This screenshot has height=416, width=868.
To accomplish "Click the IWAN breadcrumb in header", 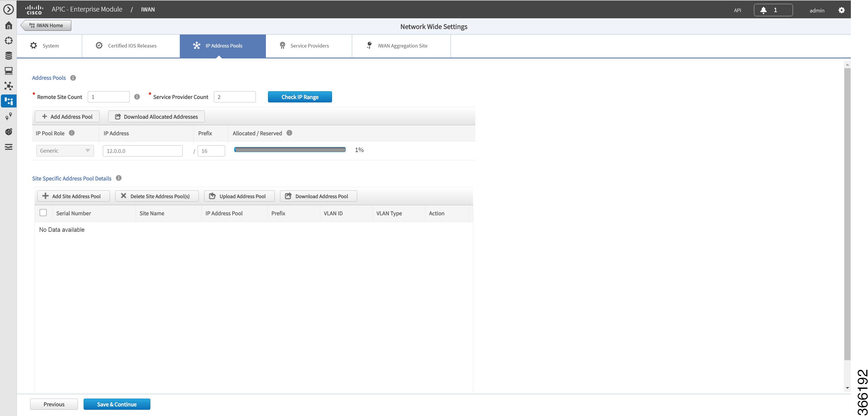I will pyautogui.click(x=148, y=9).
